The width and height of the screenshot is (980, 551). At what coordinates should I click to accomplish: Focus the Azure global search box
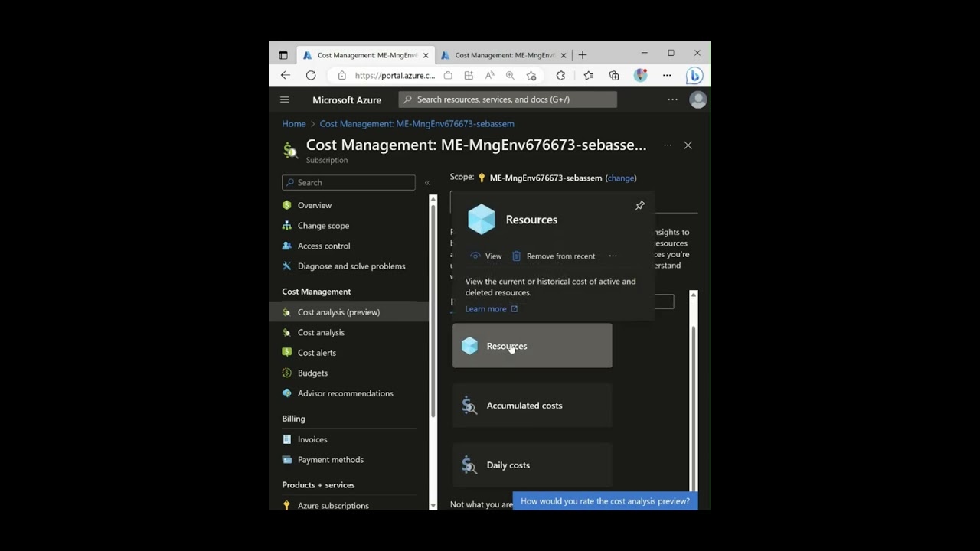(x=508, y=99)
